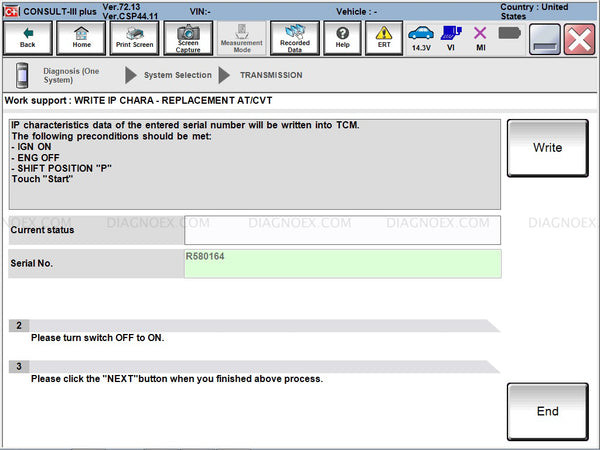Open the Help button
This screenshot has height=450, width=600.
coord(343,38)
